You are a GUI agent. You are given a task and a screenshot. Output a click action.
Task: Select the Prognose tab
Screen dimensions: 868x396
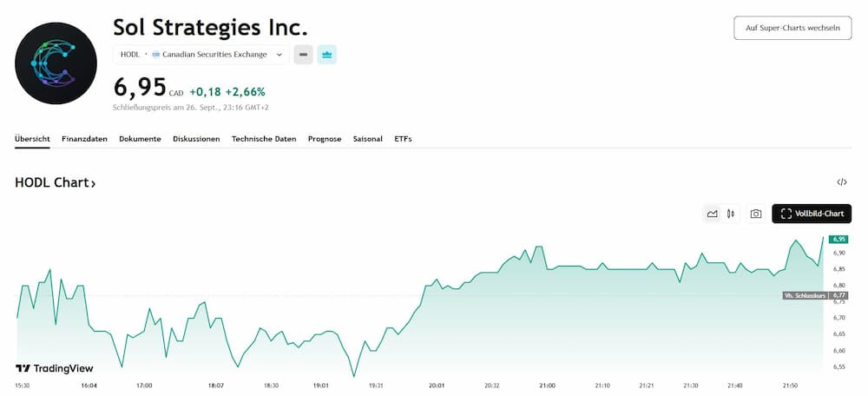pyautogui.click(x=325, y=139)
